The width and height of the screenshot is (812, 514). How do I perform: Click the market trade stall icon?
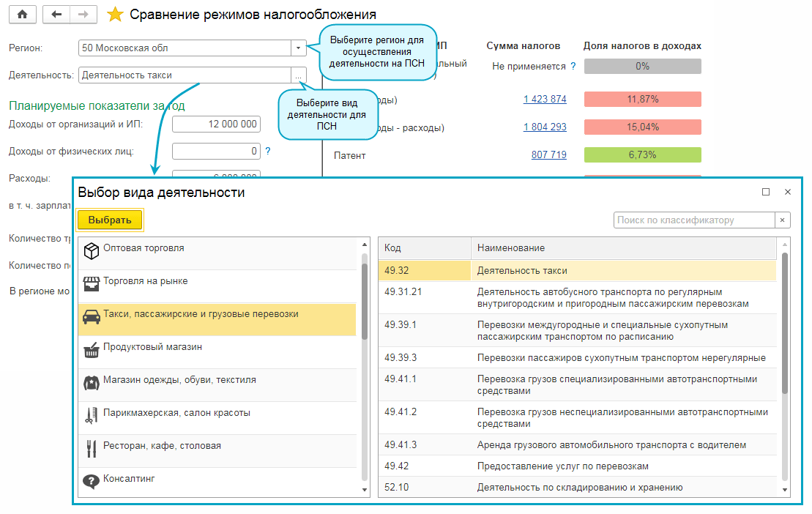(x=91, y=284)
